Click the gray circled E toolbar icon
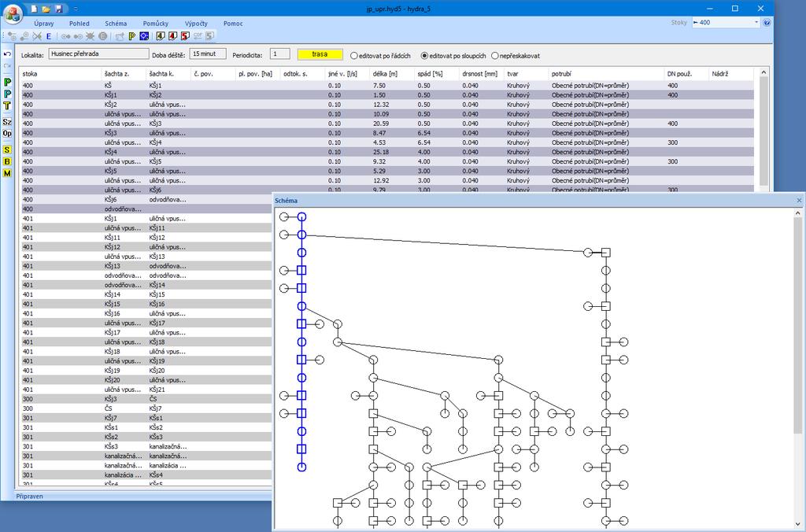 (103, 36)
